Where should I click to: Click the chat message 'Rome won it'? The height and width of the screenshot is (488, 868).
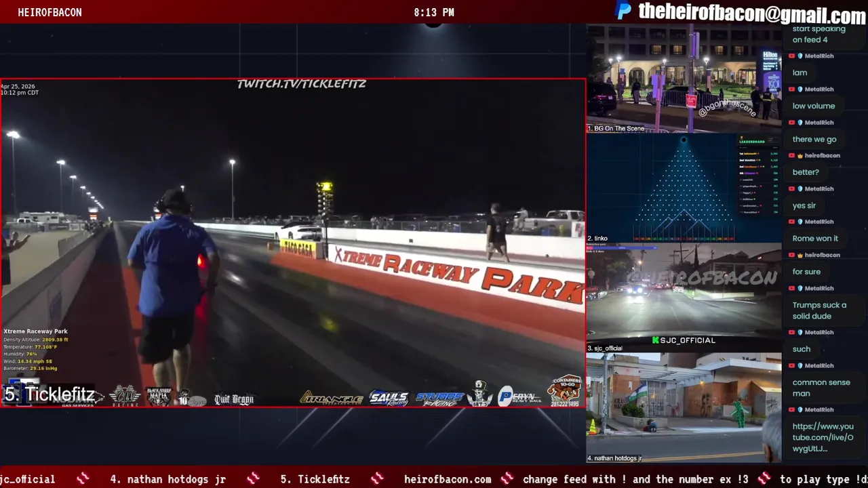click(x=815, y=239)
